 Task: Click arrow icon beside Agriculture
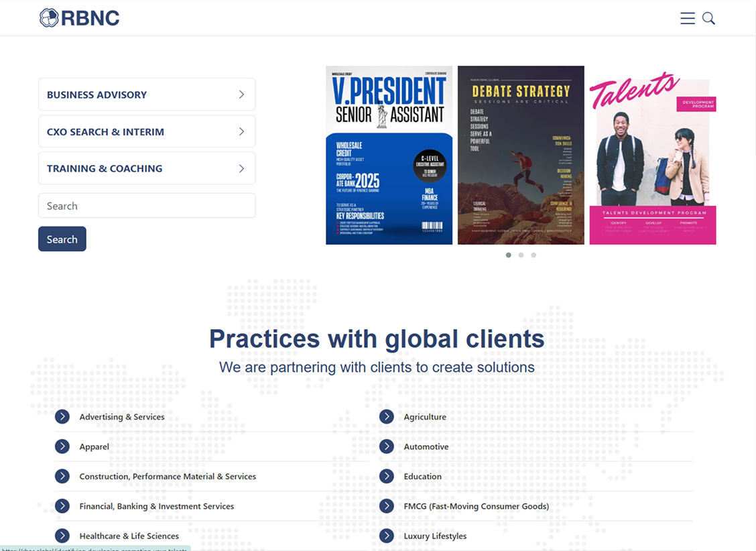click(x=387, y=417)
